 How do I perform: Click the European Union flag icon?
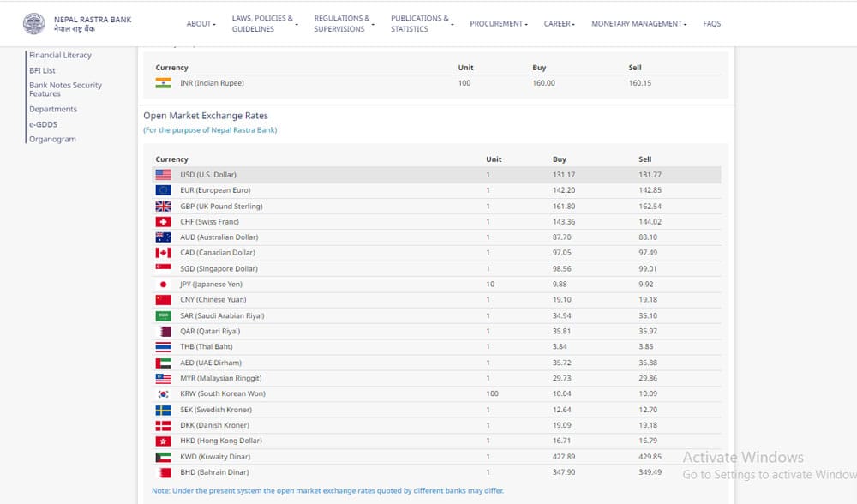point(163,190)
